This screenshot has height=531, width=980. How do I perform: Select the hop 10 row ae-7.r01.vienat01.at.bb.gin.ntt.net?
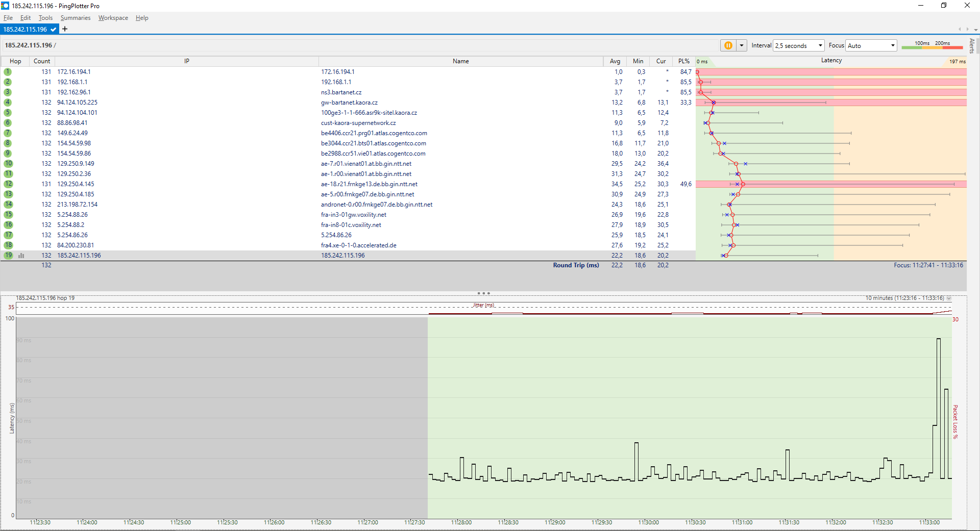pos(365,164)
